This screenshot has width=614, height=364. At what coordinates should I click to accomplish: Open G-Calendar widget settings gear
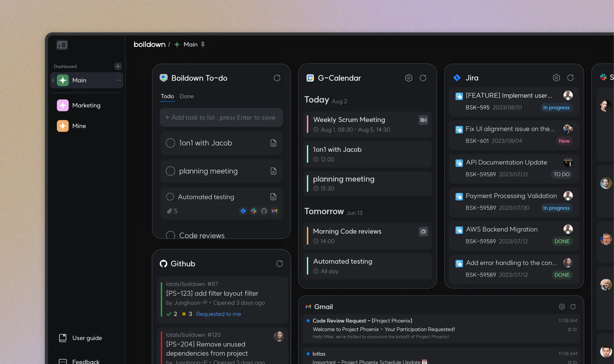click(x=409, y=78)
